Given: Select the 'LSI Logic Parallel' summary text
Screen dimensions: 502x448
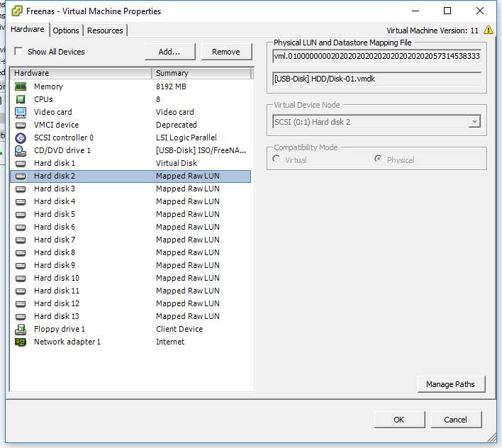Looking at the screenshot, I should [186, 138].
